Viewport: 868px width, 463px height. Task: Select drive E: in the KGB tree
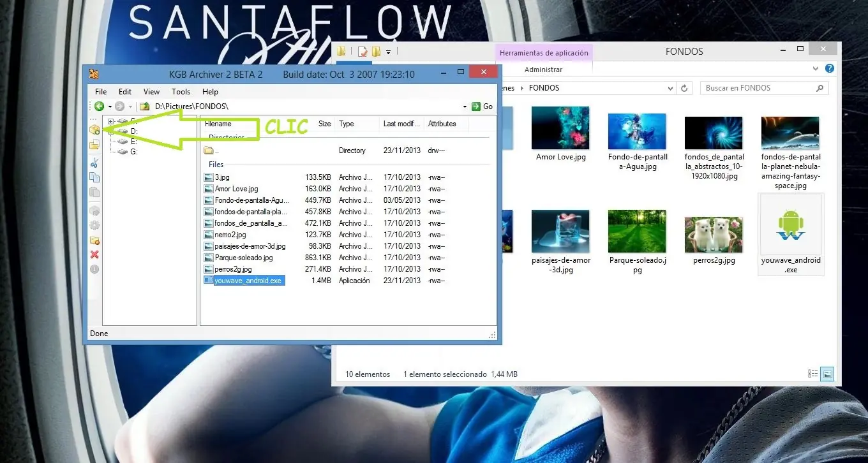[x=133, y=142]
